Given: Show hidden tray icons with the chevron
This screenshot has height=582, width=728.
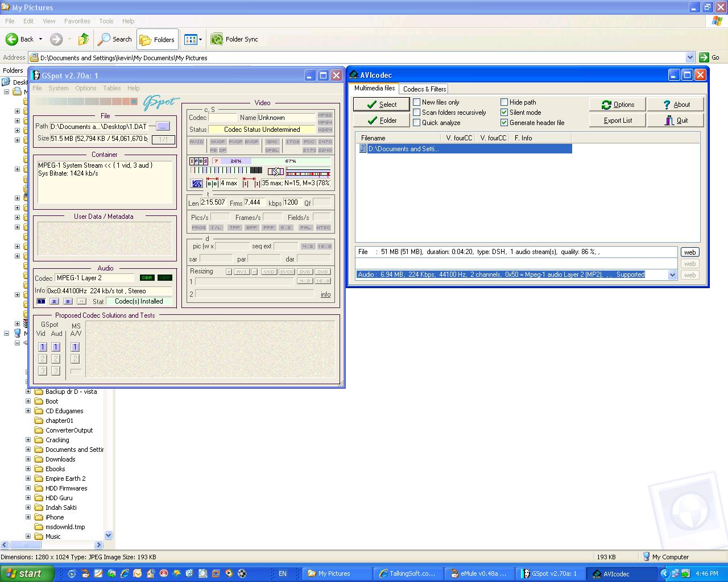Looking at the screenshot, I should (664, 573).
